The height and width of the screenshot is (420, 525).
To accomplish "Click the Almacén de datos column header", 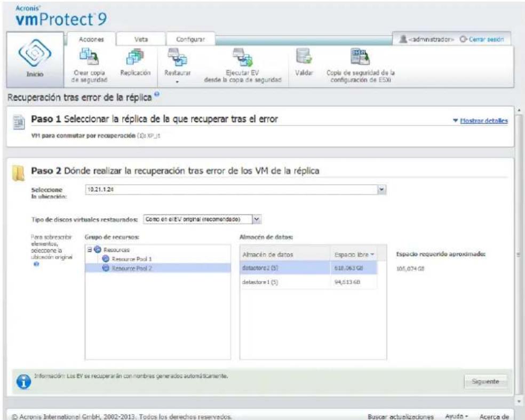I will coord(285,255).
